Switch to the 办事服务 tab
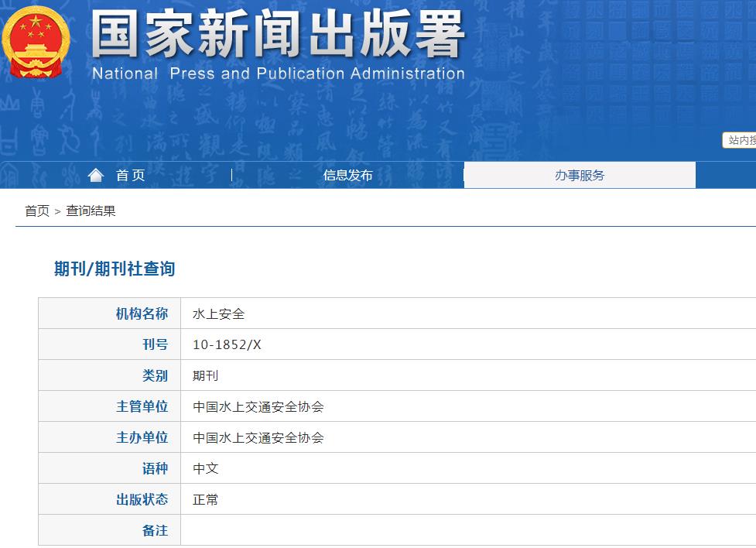 [580, 176]
